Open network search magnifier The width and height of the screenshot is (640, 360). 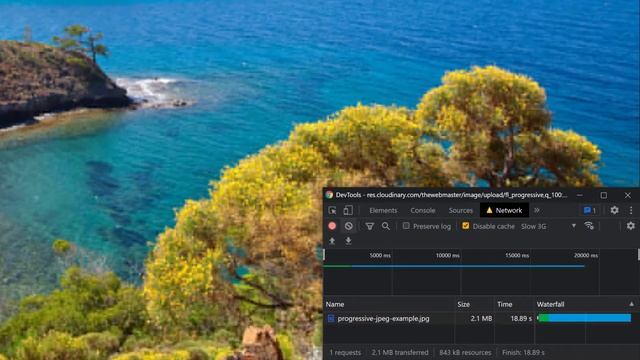tap(386, 226)
